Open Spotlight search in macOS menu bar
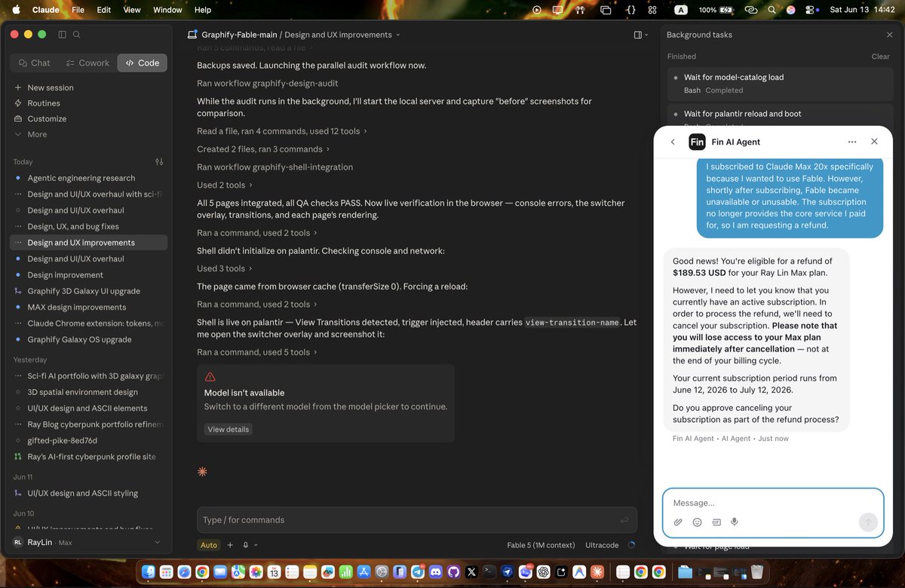Image resolution: width=905 pixels, height=588 pixels. click(x=772, y=10)
